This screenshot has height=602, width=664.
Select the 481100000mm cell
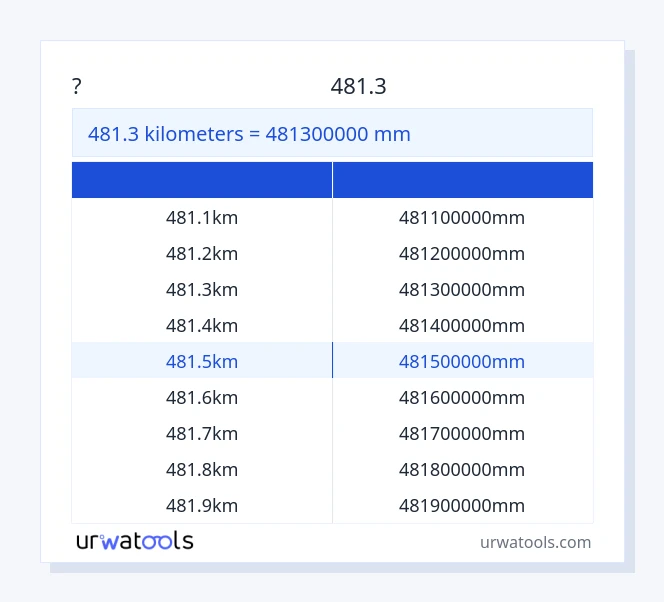point(462,217)
